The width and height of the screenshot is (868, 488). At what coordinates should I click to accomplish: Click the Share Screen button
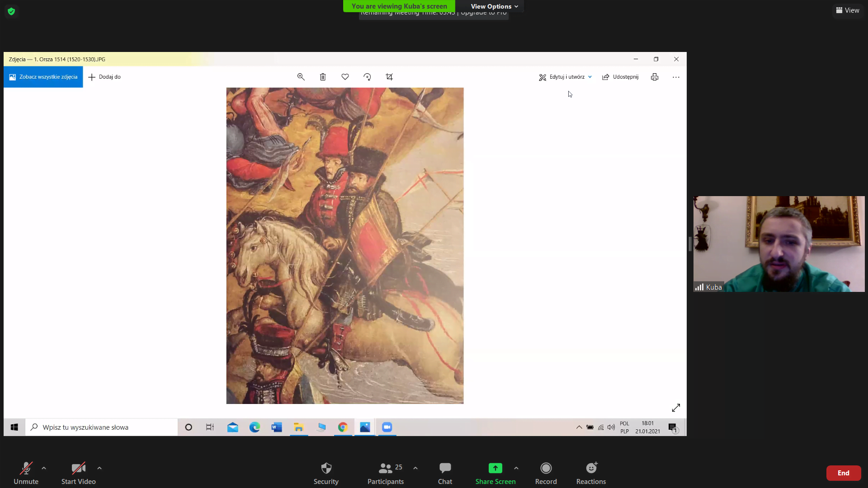pos(495,473)
